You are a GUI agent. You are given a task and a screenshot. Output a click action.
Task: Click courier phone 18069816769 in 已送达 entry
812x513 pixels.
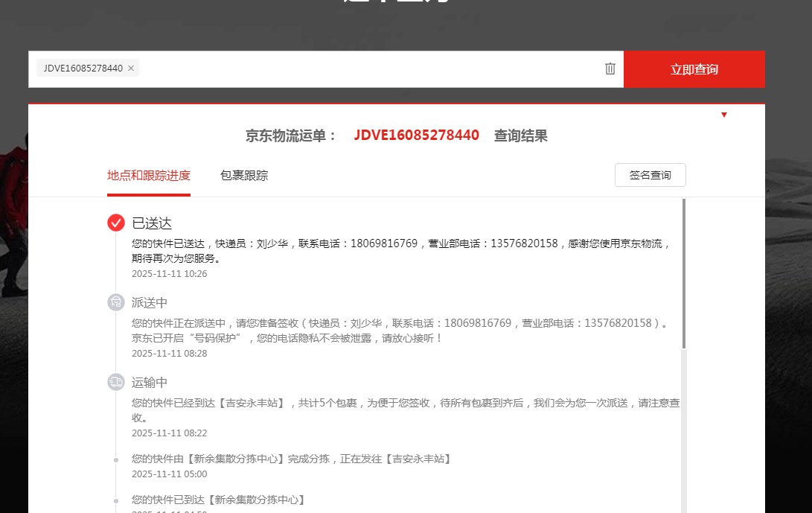click(x=383, y=243)
